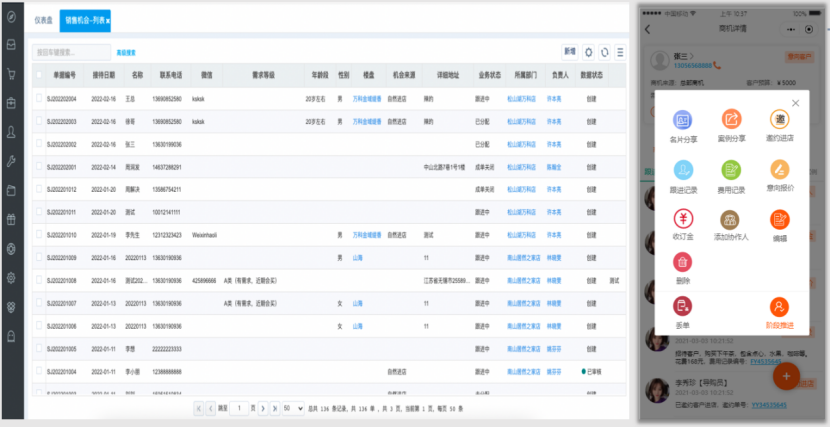Open the shopping cart icon in sidebar
830x427 pixels.
[11, 74]
